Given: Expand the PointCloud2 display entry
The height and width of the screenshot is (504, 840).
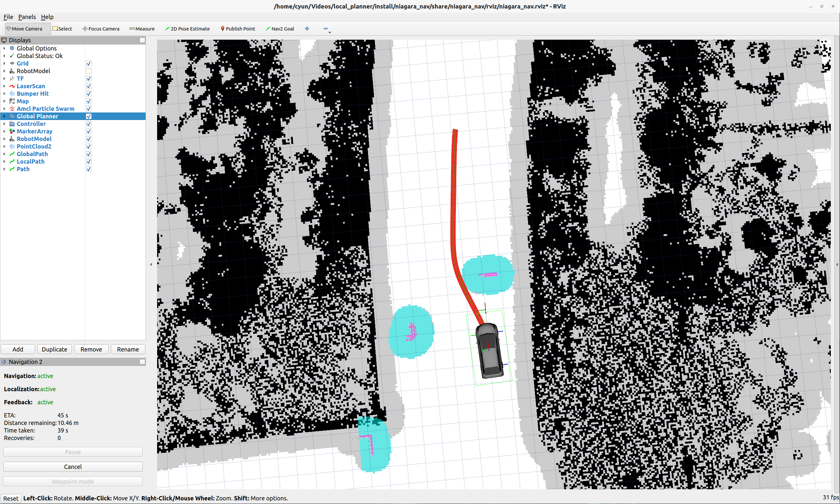Looking at the screenshot, I should coord(4,146).
